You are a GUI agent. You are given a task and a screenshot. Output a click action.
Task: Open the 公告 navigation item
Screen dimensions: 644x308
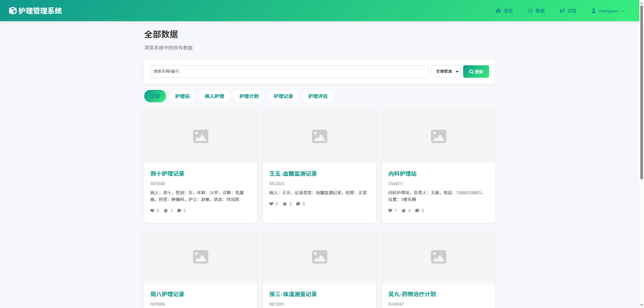point(568,11)
